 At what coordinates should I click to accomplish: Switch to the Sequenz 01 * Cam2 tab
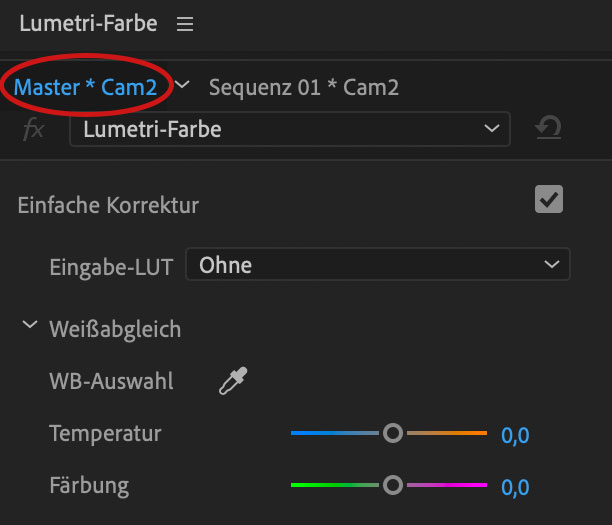[x=303, y=87]
